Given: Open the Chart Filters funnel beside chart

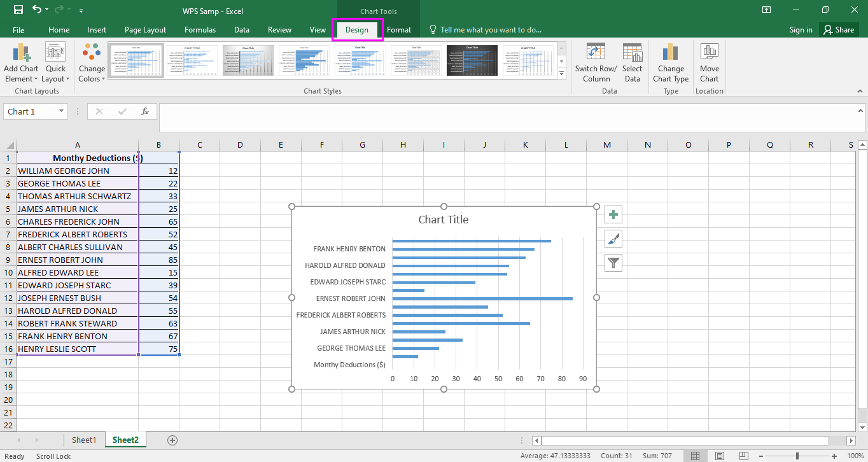Looking at the screenshot, I should (x=613, y=262).
